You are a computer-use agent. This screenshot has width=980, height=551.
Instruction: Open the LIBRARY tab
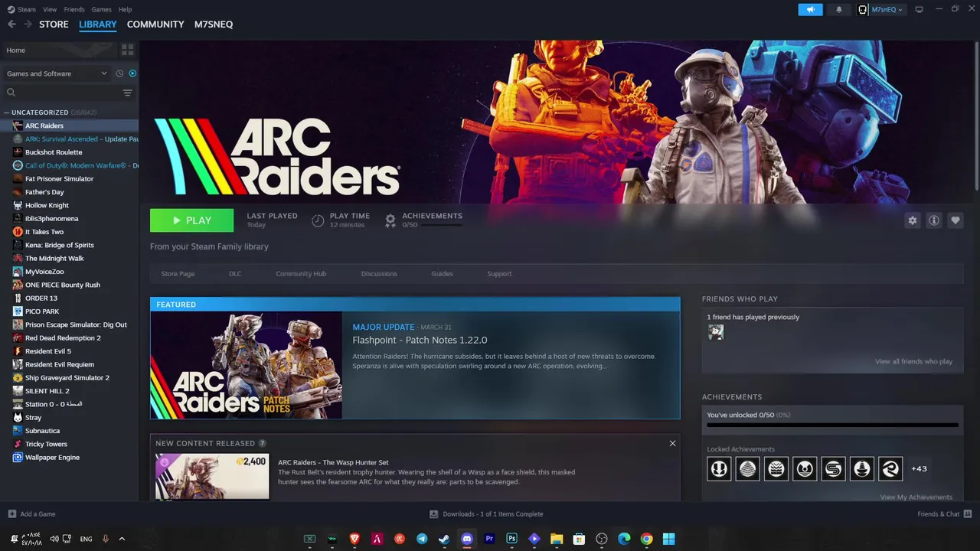pyautogui.click(x=98, y=24)
